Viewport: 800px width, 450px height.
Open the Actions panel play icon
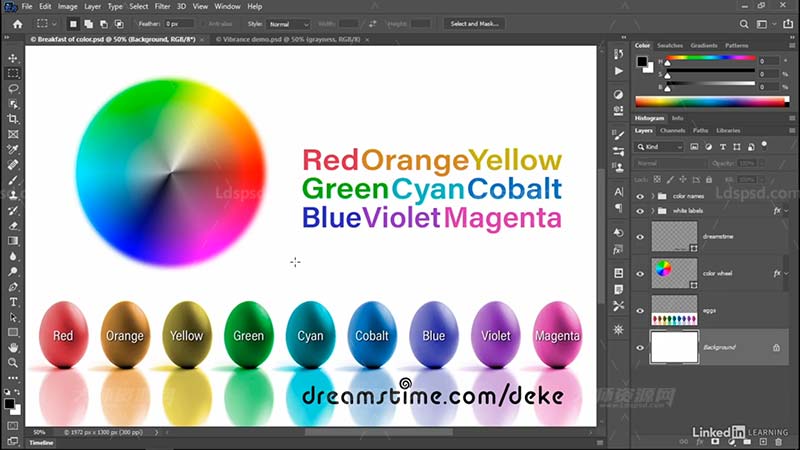[618, 71]
